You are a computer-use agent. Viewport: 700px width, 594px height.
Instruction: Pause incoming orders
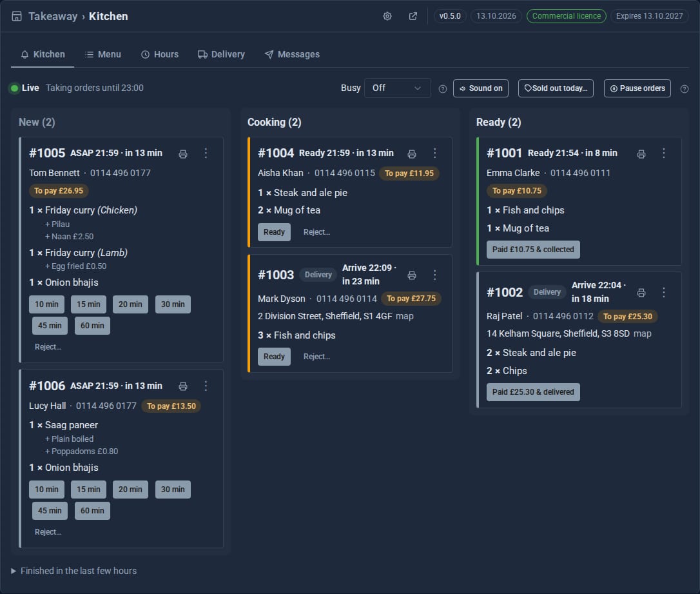[x=637, y=88]
